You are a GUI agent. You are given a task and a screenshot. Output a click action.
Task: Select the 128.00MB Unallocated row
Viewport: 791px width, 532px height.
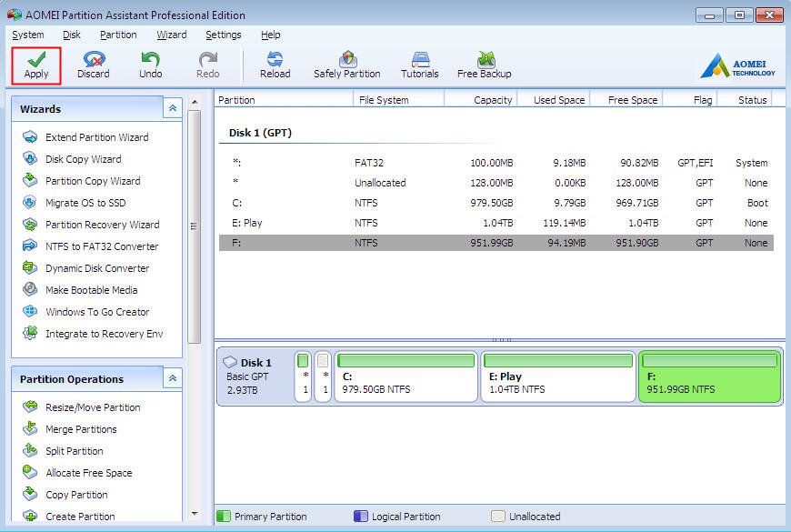(496, 183)
